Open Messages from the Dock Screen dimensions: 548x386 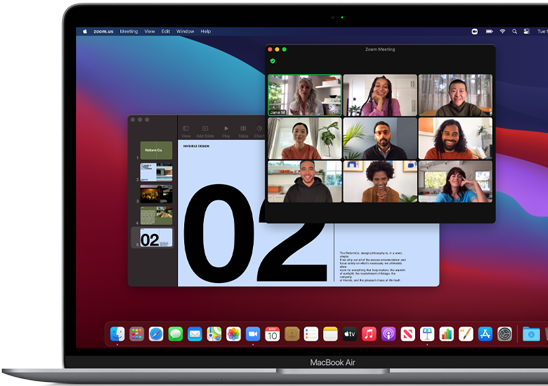point(175,334)
